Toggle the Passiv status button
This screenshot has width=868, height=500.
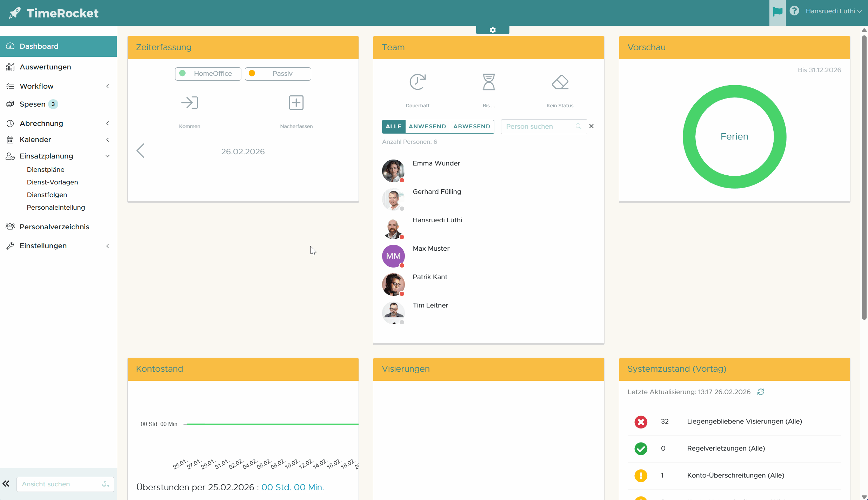click(278, 74)
